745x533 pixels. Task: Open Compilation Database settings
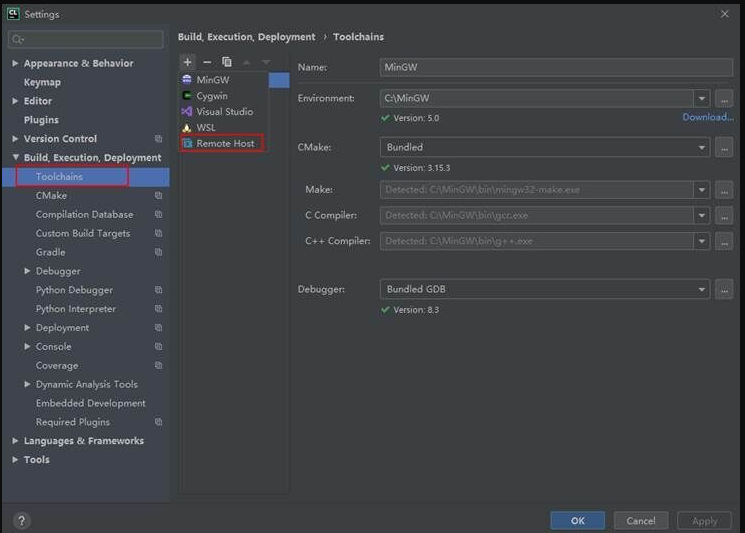tap(84, 214)
